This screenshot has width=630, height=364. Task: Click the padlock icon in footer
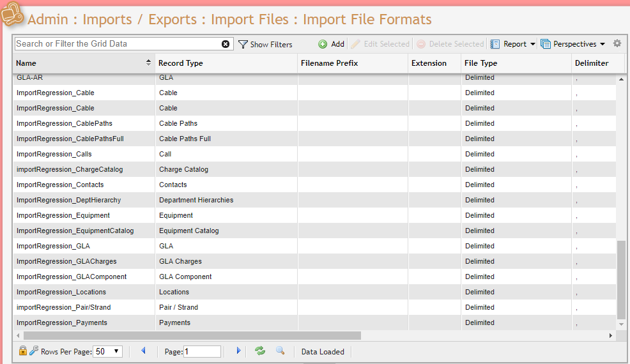point(23,351)
